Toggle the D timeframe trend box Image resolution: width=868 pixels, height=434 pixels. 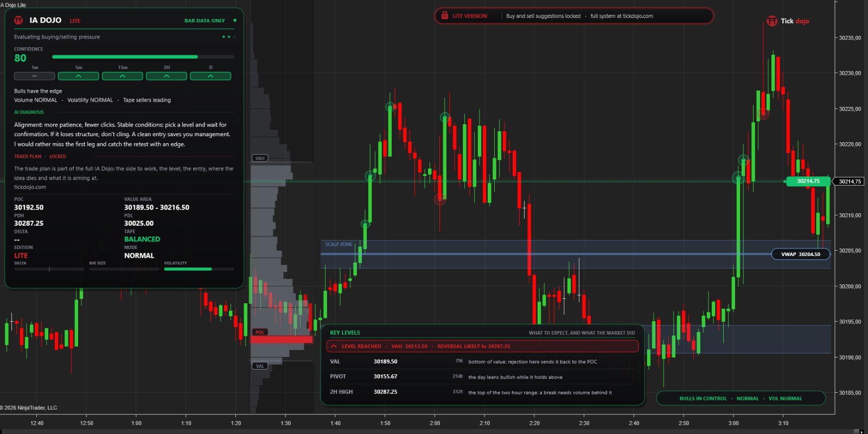(210, 76)
